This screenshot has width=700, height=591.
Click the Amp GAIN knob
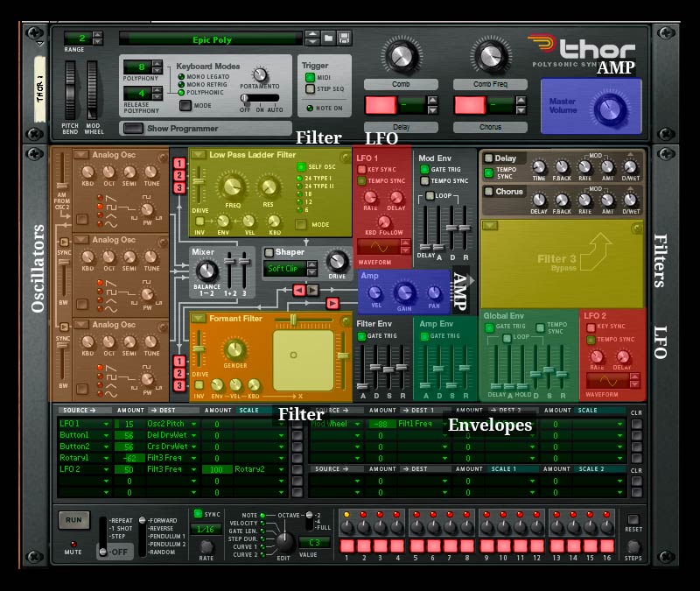click(404, 292)
